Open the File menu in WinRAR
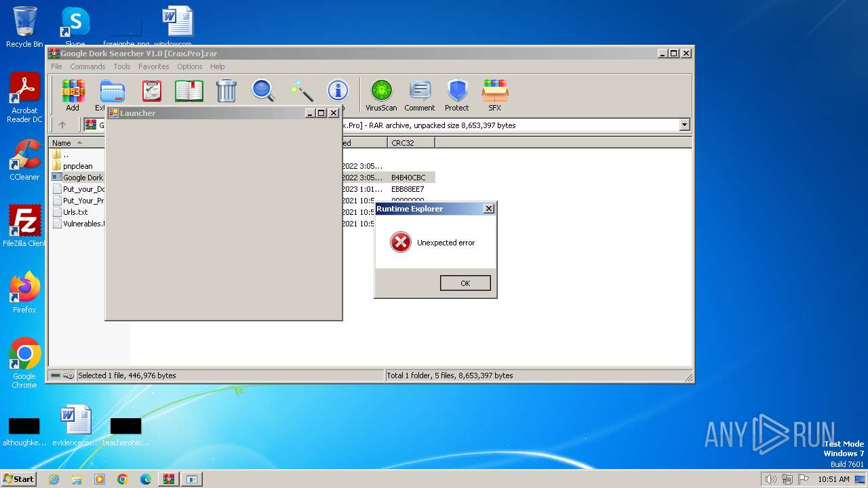Screen dimensions: 868x488 56,66
